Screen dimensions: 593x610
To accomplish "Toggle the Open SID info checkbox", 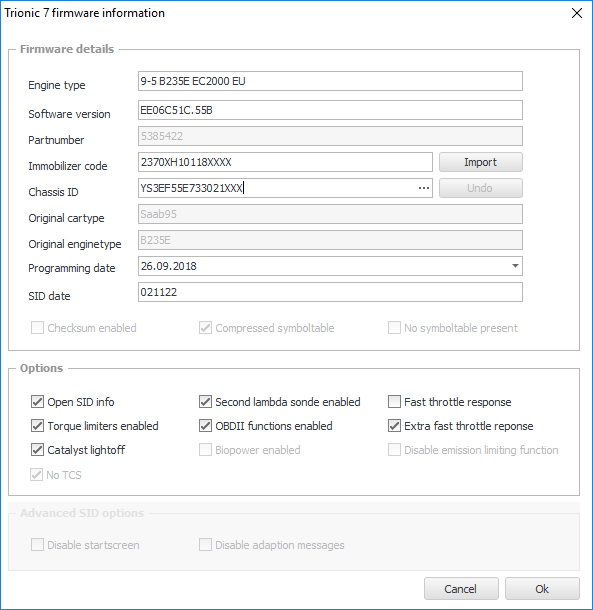I will pyautogui.click(x=37, y=401).
